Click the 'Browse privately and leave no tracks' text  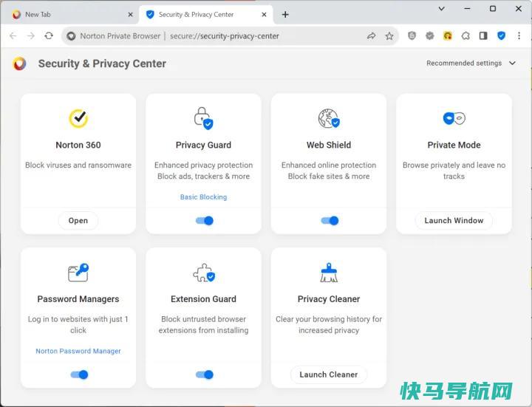(454, 171)
